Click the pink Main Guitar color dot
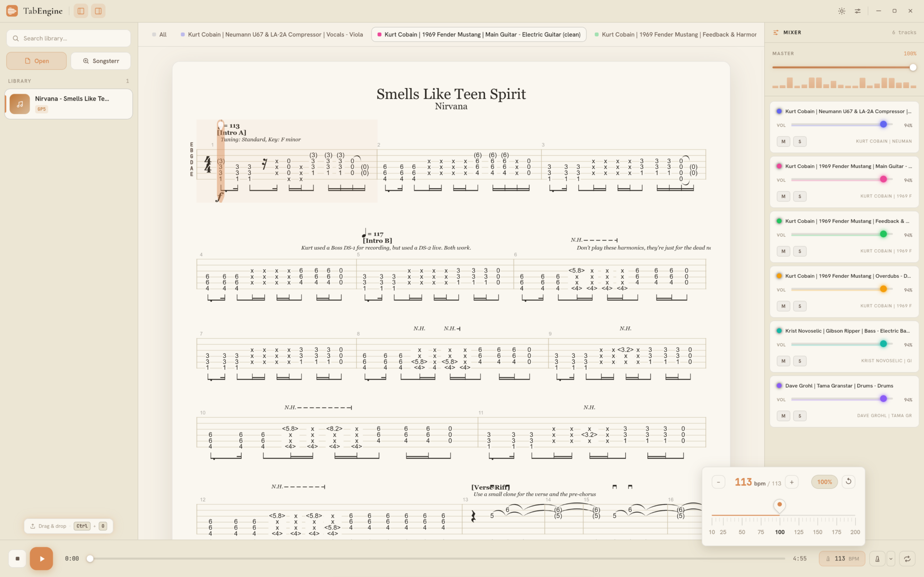924x577 pixels. (779, 166)
